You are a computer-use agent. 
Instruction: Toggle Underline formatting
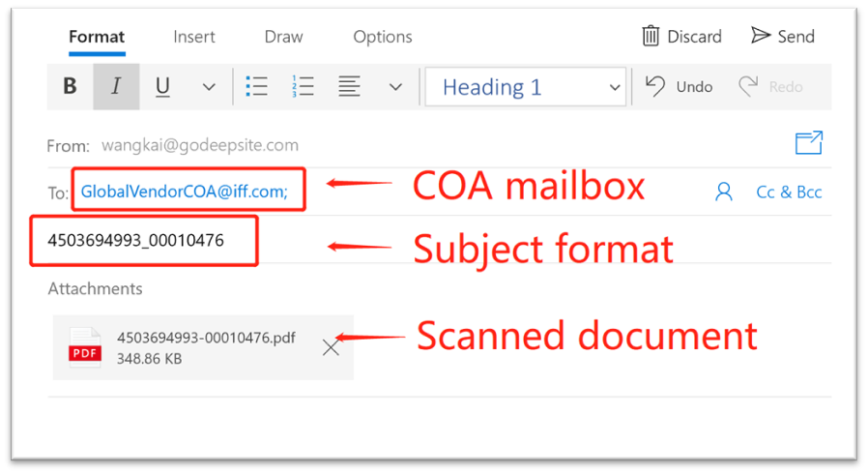click(x=162, y=87)
